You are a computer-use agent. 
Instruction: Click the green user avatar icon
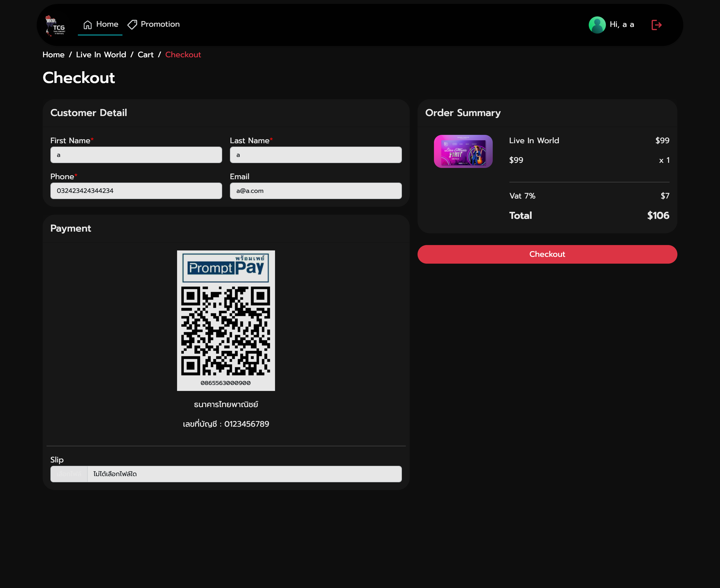[x=597, y=25]
